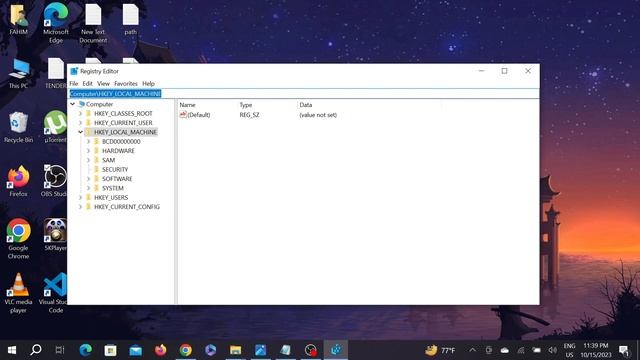Open the FAHIM user folder on desktop

tap(18, 19)
